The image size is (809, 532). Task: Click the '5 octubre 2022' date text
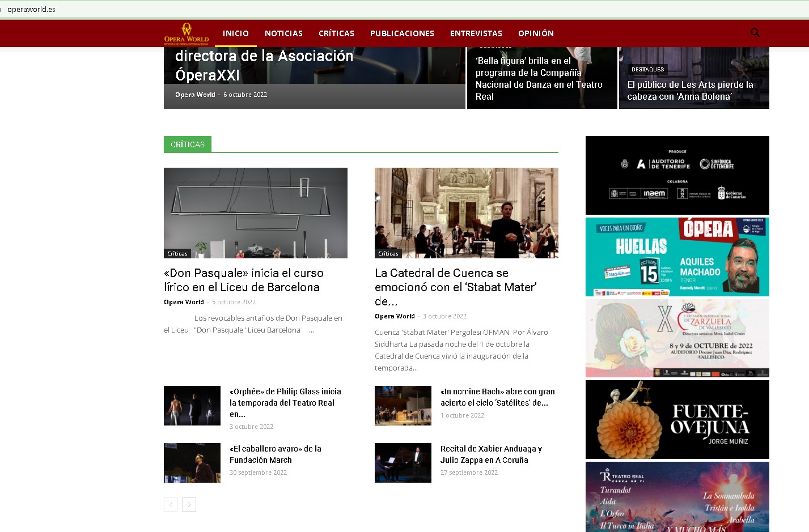coord(234,302)
